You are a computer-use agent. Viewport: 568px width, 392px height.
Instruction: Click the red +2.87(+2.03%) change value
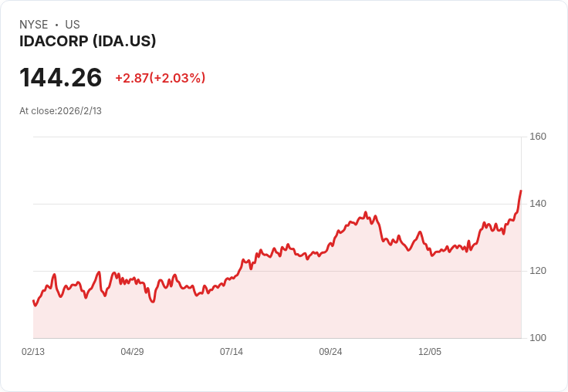click(160, 78)
